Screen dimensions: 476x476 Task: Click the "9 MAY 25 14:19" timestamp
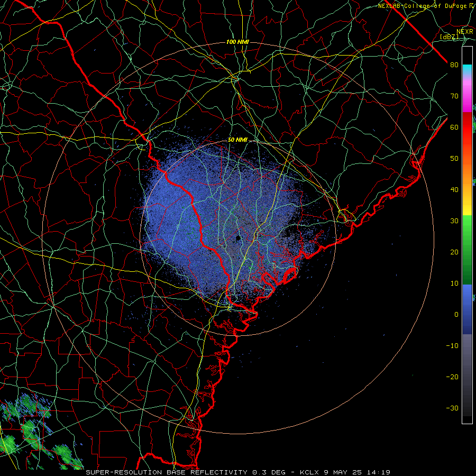click(x=358, y=472)
